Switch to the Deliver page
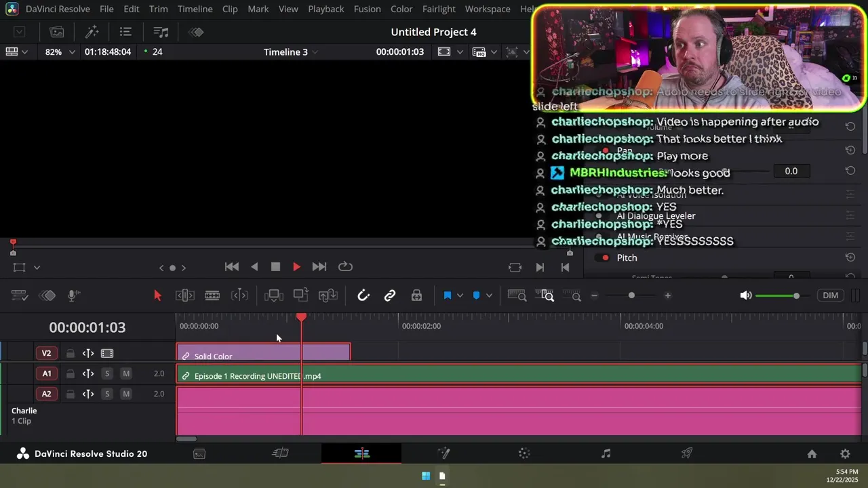868x488 pixels. coord(687,453)
